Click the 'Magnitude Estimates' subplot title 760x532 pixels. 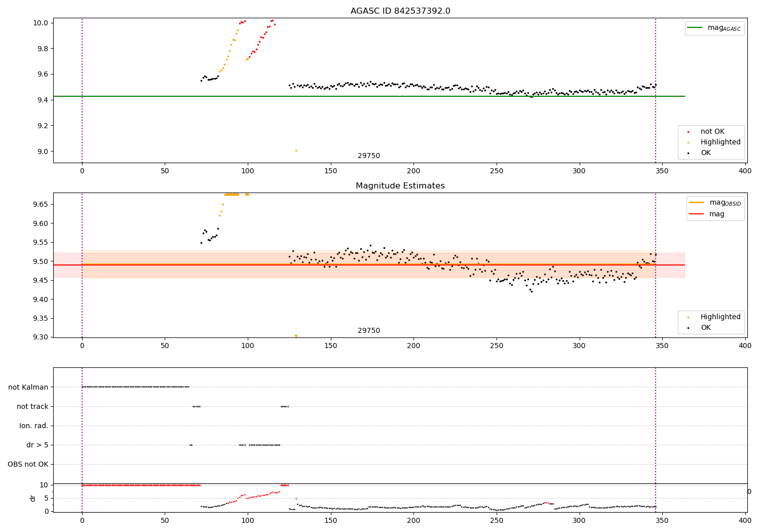(x=400, y=186)
